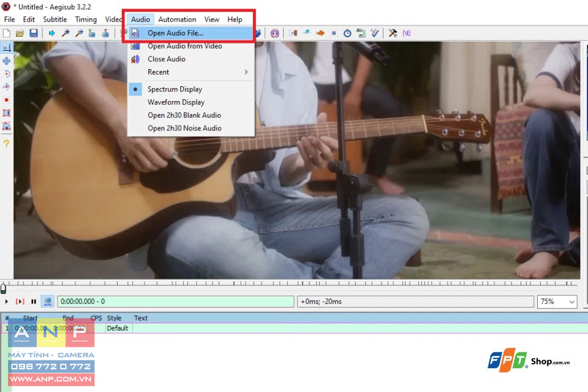588x392 pixels.
Task: Play current line bracketed play button
Action: point(20,301)
